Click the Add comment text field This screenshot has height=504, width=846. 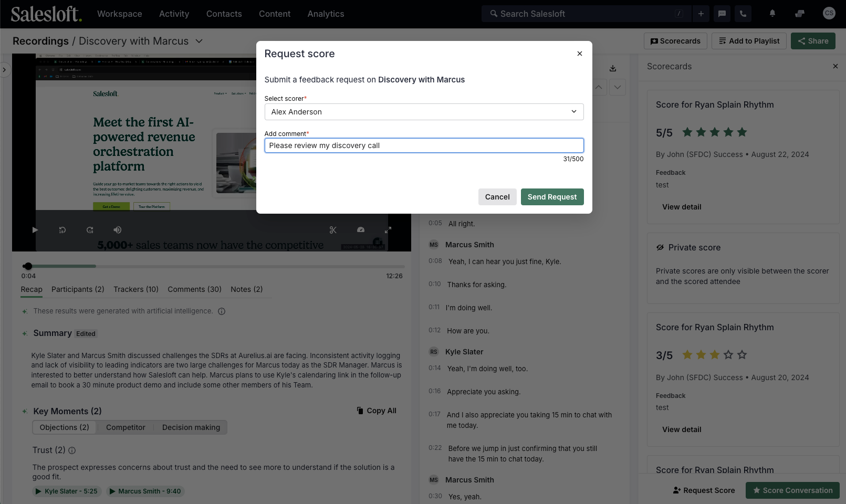pyautogui.click(x=424, y=145)
